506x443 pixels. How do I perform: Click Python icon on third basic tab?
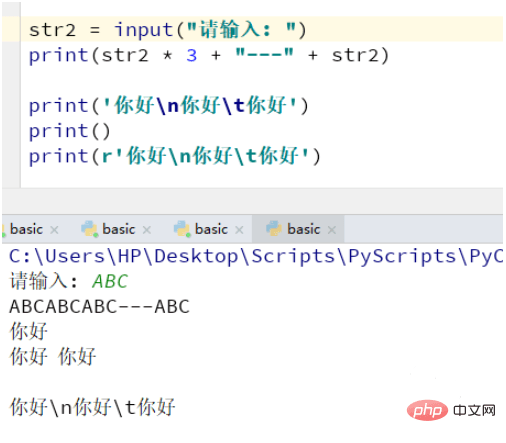tap(182, 229)
